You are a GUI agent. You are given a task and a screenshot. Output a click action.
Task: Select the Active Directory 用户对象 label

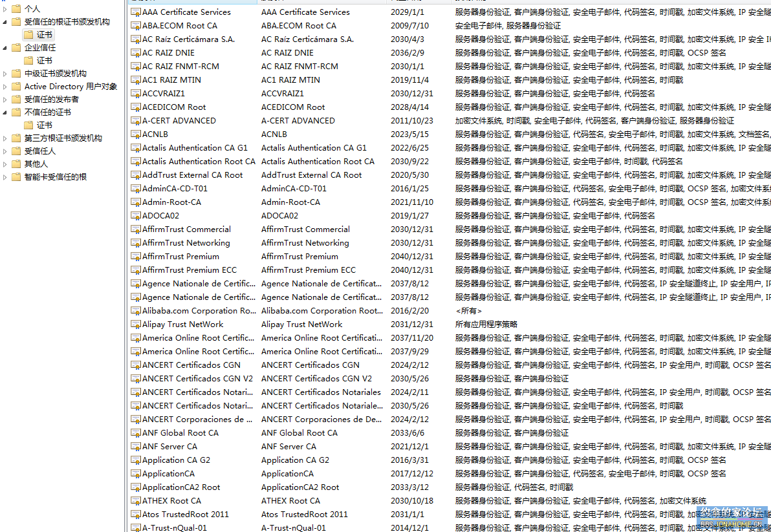(71, 87)
